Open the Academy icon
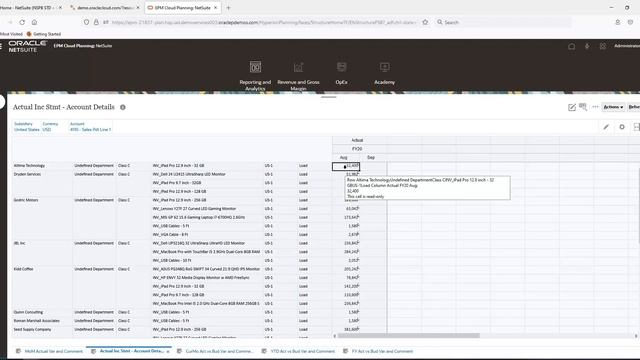 384,67
